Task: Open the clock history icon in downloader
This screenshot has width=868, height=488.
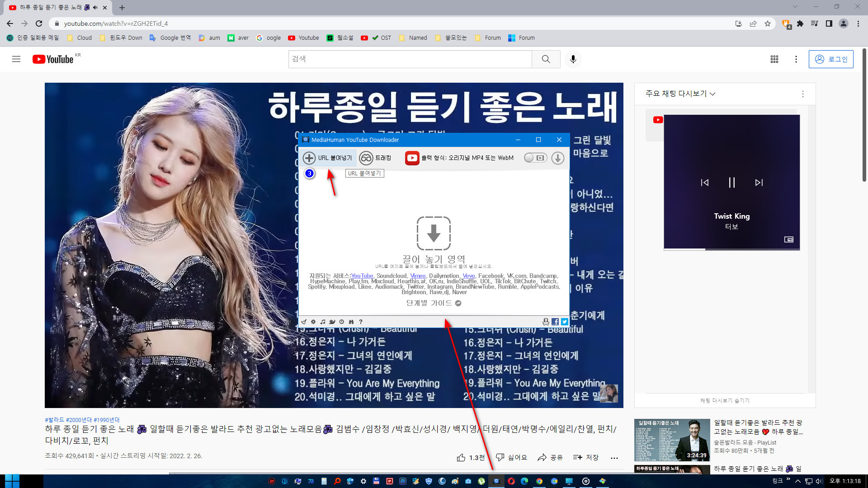Action: tap(342, 322)
